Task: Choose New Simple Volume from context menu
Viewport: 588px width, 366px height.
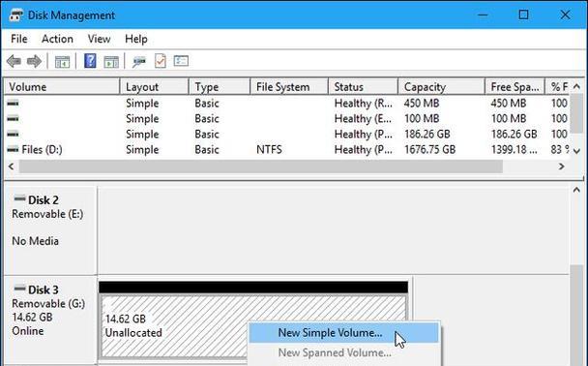Action: [343, 333]
